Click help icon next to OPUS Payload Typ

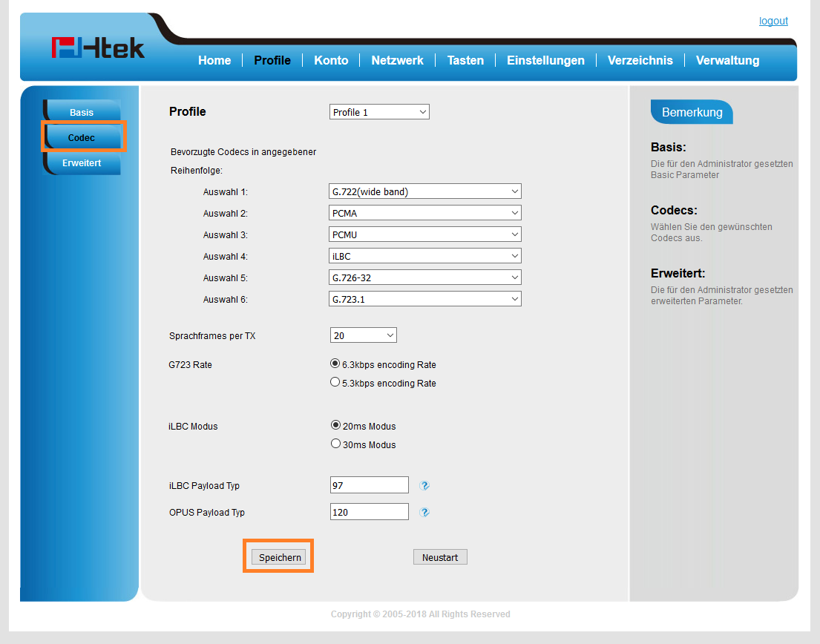[x=424, y=513]
